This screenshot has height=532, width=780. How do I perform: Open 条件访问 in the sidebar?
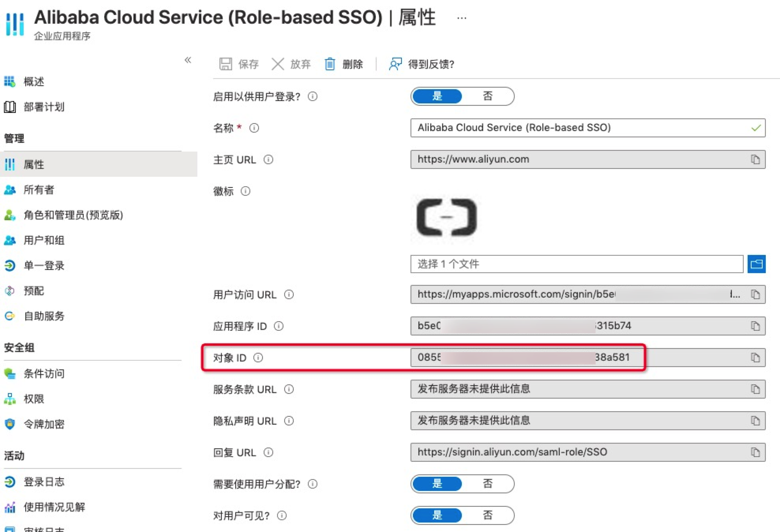34,374
